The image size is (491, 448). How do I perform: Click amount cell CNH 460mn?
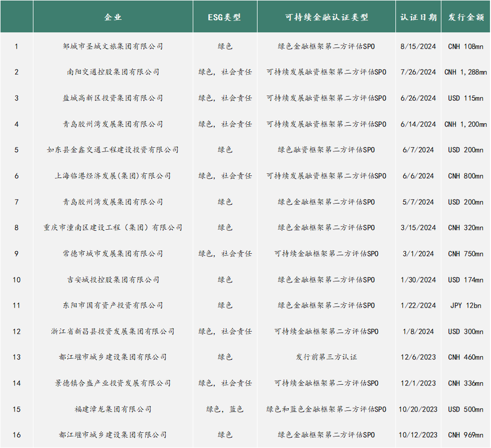465,357
